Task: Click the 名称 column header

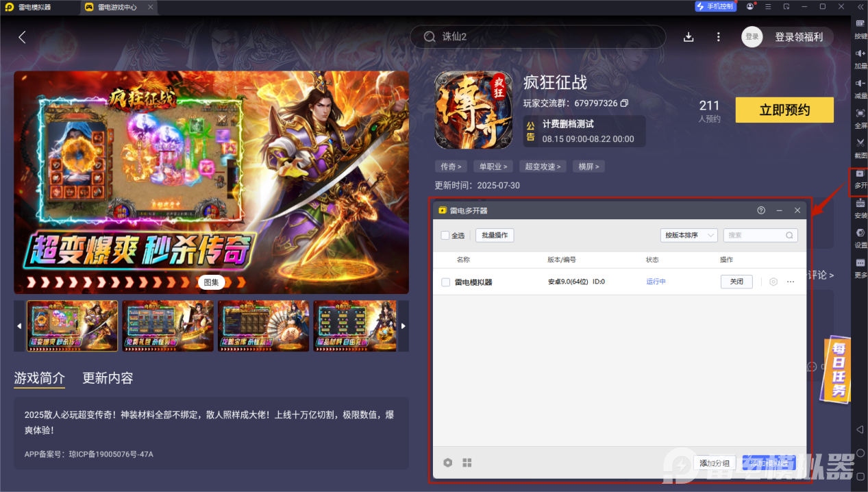Action: coord(463,260)
